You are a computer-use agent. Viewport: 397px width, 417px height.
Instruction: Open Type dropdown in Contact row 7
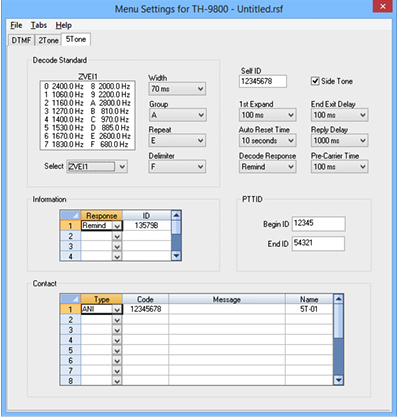click(117, 371)
